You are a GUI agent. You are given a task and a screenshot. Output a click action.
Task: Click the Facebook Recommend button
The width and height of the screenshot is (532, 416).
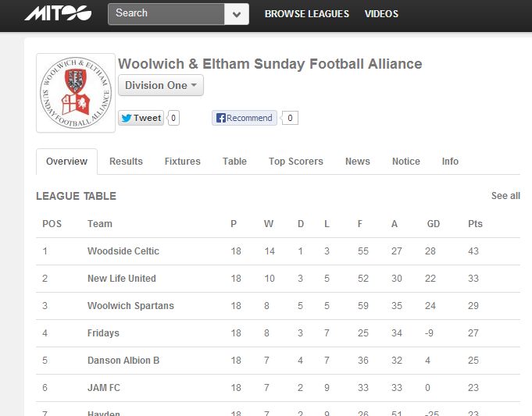pos(245,118)
